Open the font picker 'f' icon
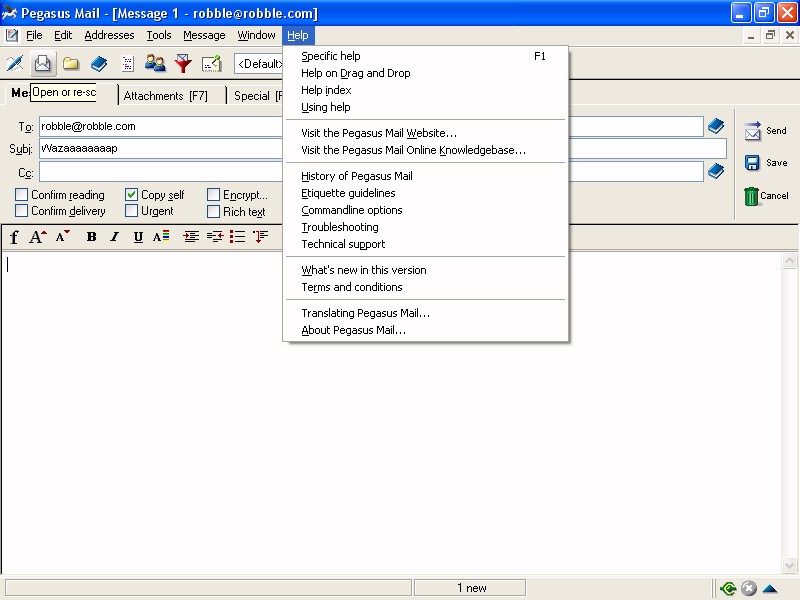Viewport: 800px width, 600px height. pos(14,237)
